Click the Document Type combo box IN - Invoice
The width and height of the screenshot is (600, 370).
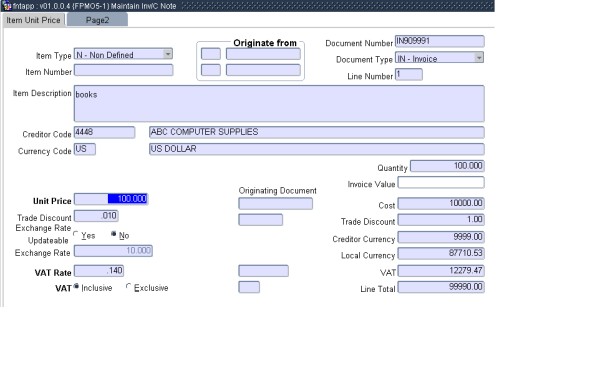tap(440, 58)
